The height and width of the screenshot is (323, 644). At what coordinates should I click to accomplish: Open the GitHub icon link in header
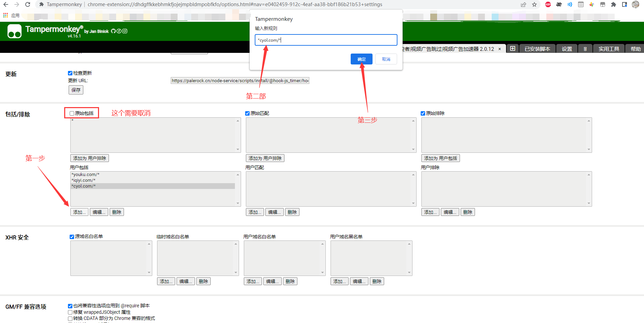point(113,31)
